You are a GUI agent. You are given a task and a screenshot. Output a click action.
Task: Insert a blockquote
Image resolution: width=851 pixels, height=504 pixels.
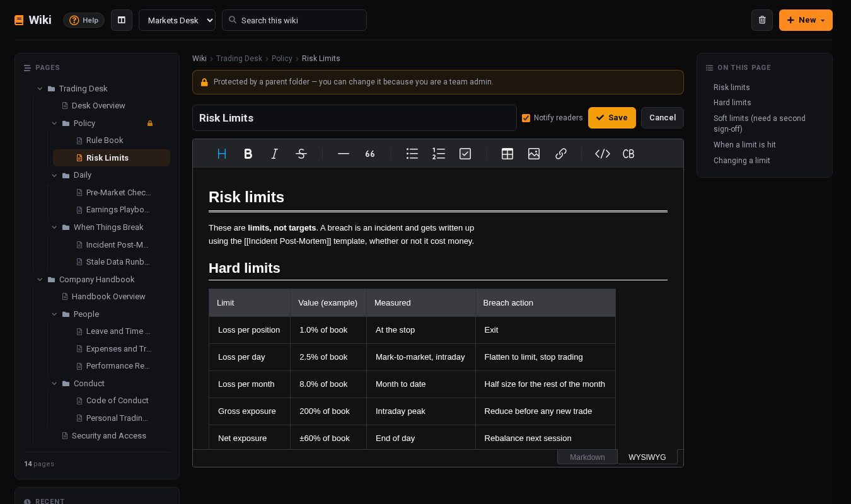(370, 154)
